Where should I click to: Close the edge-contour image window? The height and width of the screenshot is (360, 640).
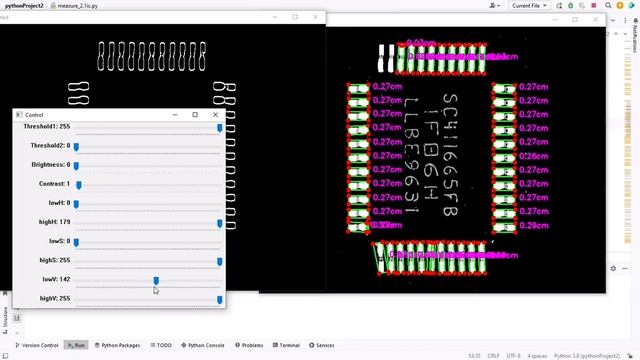tap(316, 17)
